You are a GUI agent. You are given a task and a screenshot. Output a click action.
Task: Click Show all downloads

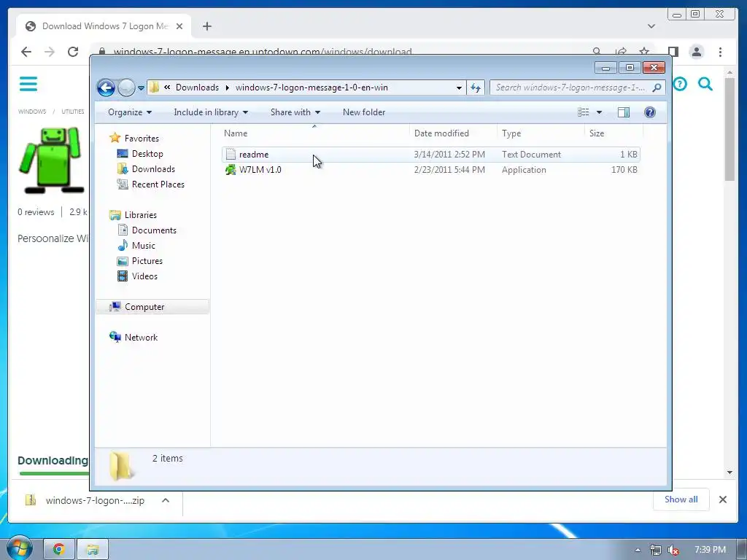pyautogui.click(x=681, y=499)
